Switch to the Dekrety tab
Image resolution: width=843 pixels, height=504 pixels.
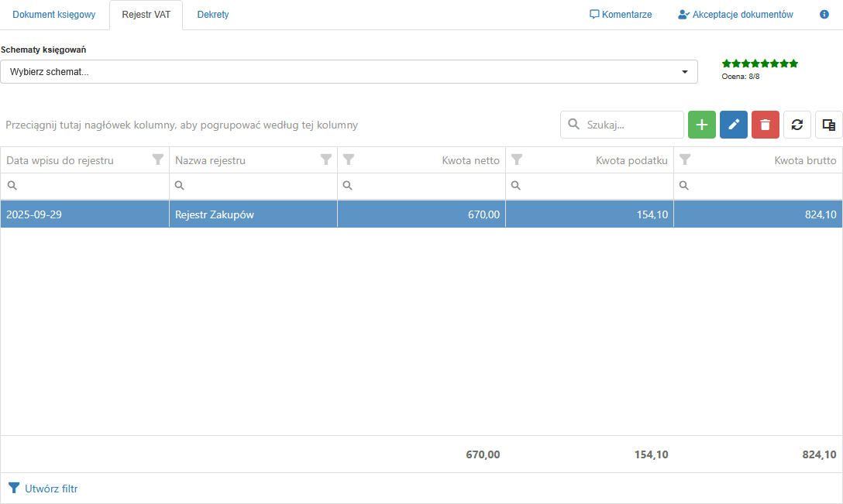pyautogui.click(x=213, y=15)
